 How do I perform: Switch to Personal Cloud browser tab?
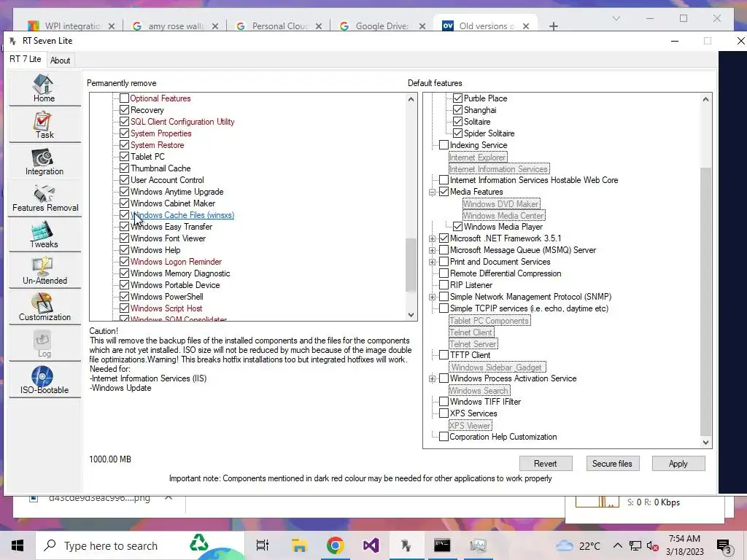(x=279, y=26)
